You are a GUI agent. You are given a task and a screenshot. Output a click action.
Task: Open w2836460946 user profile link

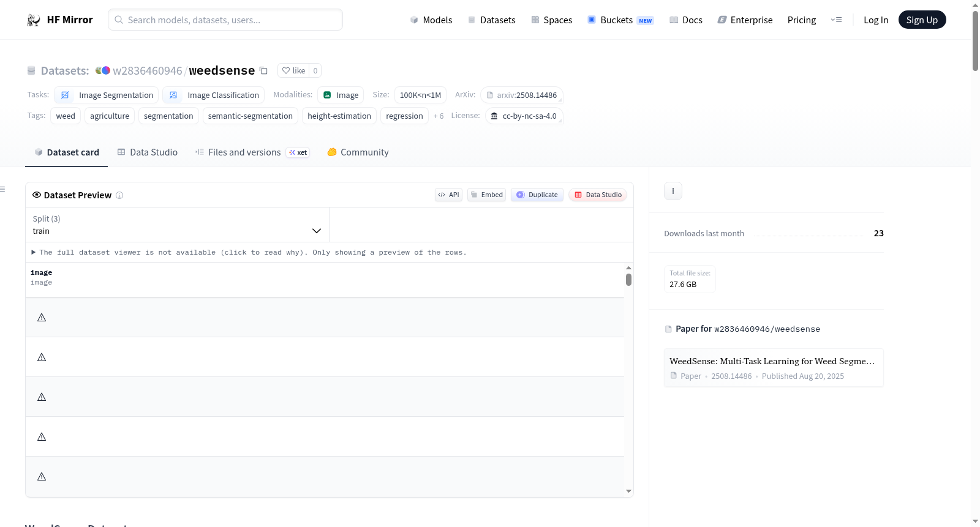click(148, 70)
